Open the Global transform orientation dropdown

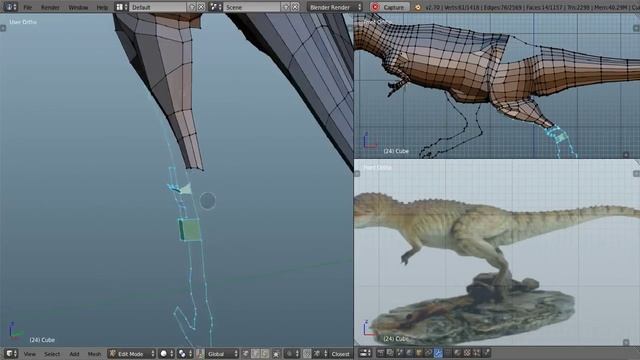click(x=222, y=353)
